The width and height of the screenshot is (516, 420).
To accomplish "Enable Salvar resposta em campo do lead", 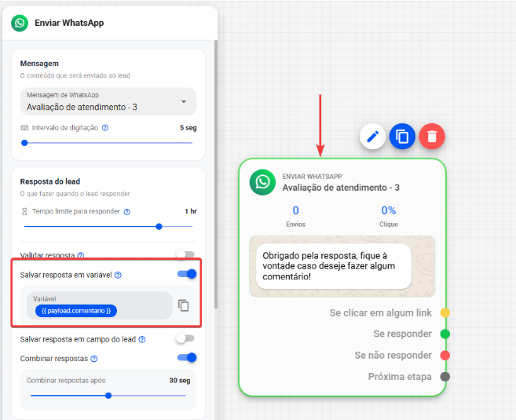I will coord(185,338).
